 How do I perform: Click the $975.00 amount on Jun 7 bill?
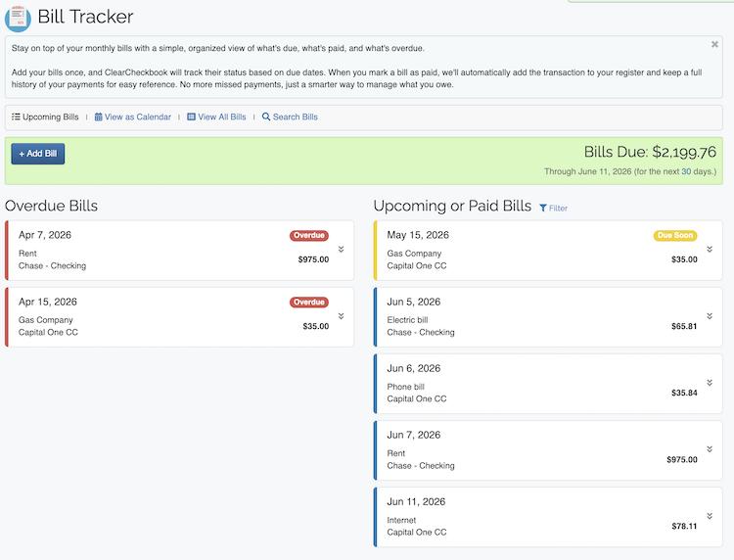(x=682, y=460)
